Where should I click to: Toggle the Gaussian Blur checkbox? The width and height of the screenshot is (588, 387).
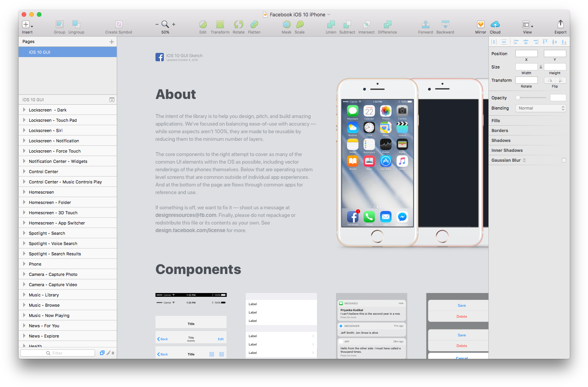point(564,160)
